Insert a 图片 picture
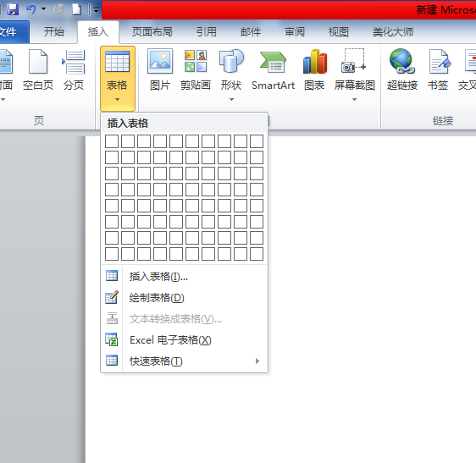The width and height of the screenshot is (476, 463). coord(160,69)
